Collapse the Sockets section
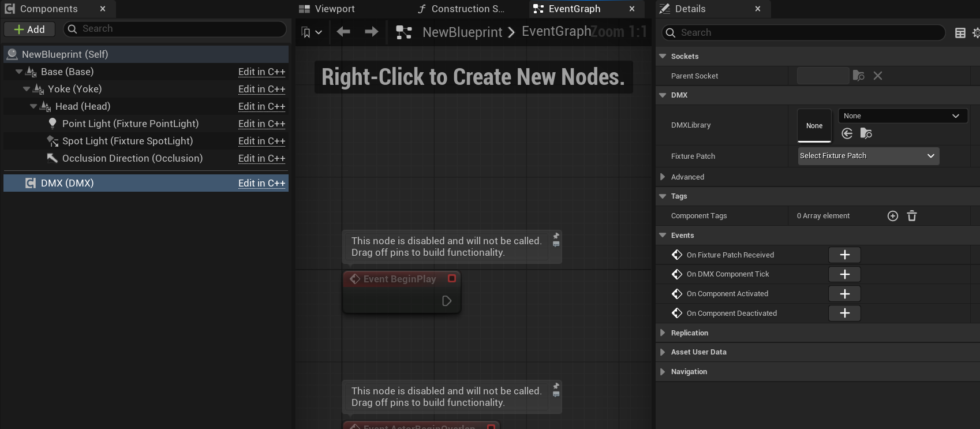The width and height of the screenshot is (980, 429). 663,56
